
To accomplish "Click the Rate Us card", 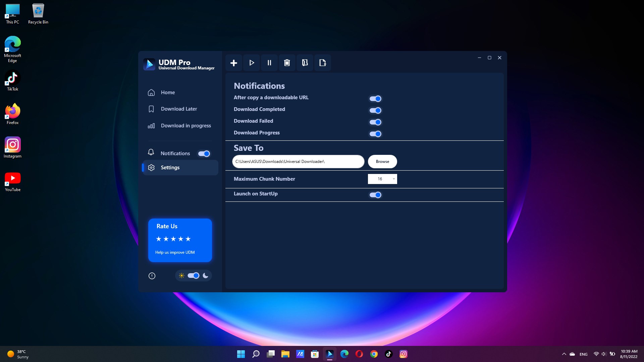I will tap(180, 240).
